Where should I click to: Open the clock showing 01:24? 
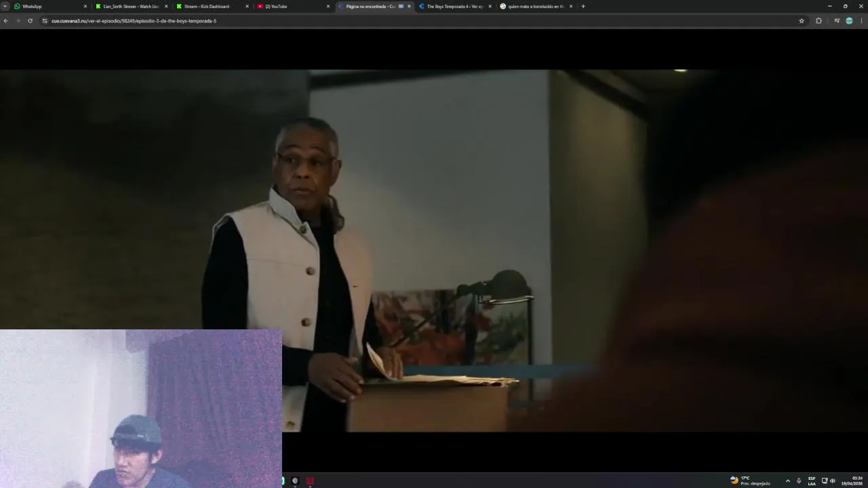852,481
